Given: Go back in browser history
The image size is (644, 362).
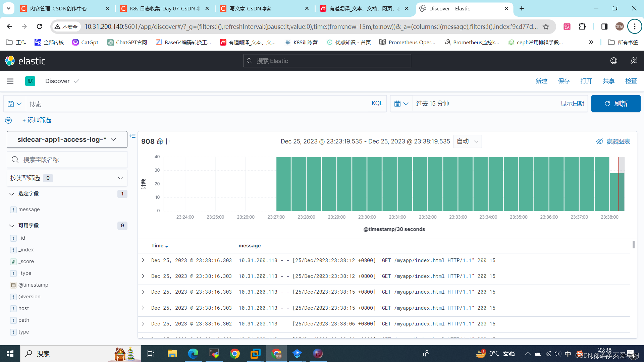Looking at the screenshot, I should pyautogui.click(x=9, y=26).
